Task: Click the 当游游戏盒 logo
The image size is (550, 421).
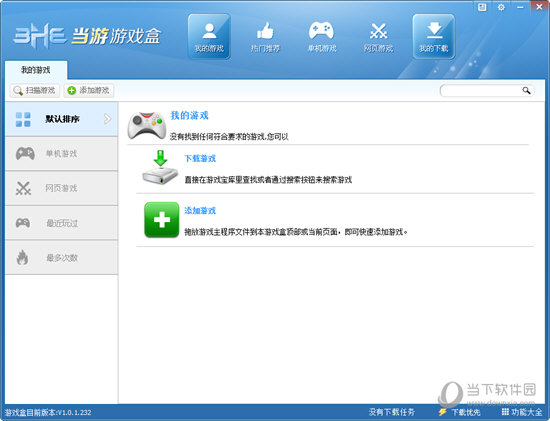Action: click(x=87, y=35)
